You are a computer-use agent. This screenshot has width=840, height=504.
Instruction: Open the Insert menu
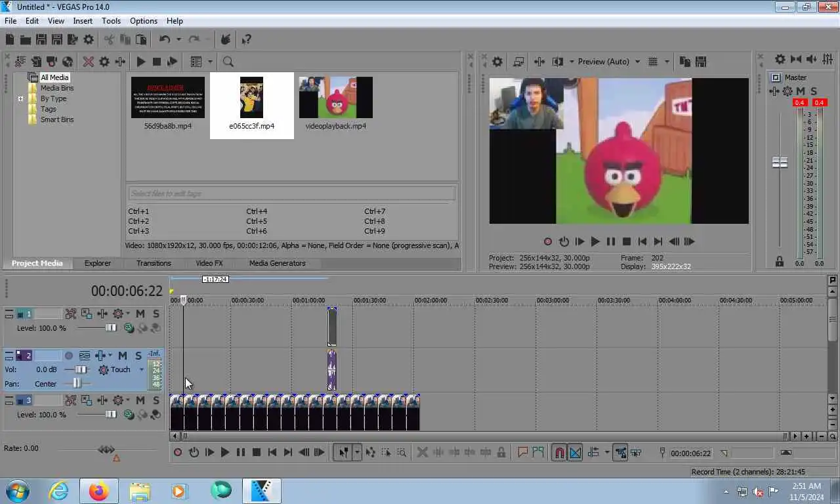tap(83, 21)
